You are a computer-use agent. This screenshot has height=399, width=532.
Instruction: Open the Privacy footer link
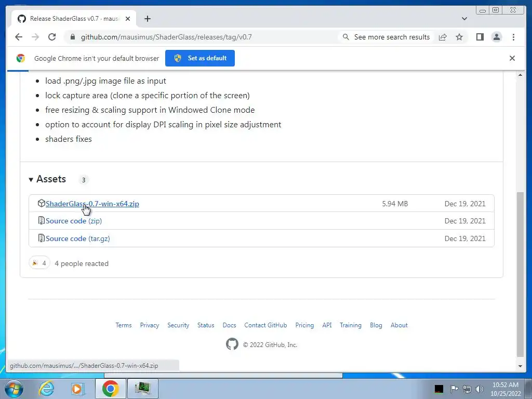click(x=149, y=325)
